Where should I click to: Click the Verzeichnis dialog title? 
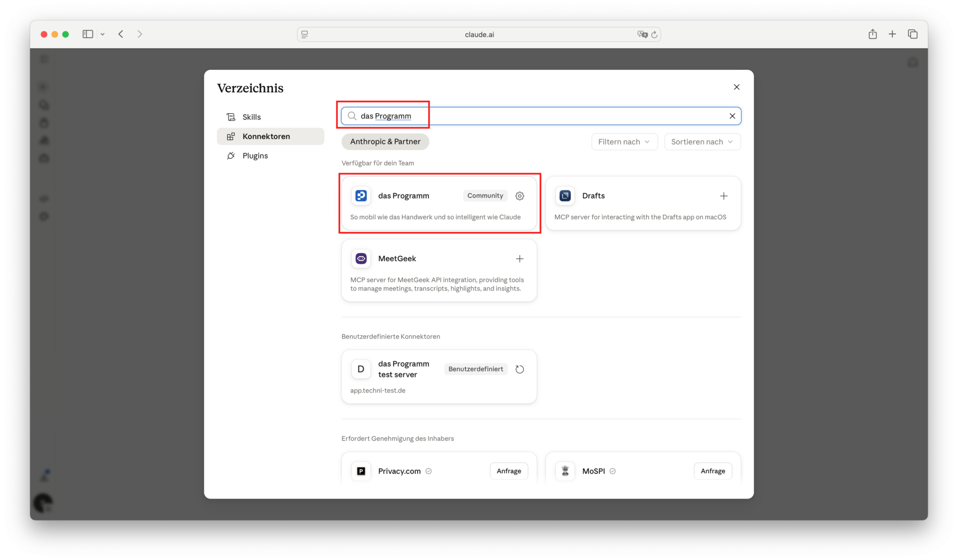[250, 88]
